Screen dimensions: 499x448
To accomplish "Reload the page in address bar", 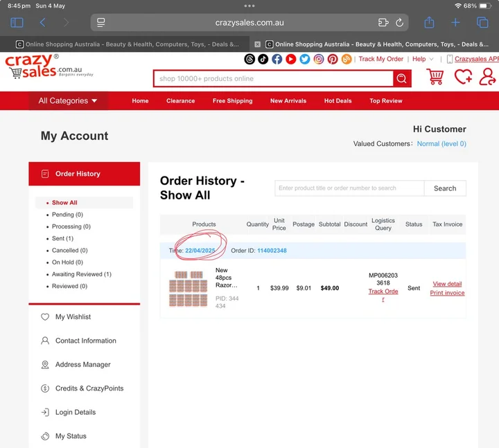I will click(400, 23).
